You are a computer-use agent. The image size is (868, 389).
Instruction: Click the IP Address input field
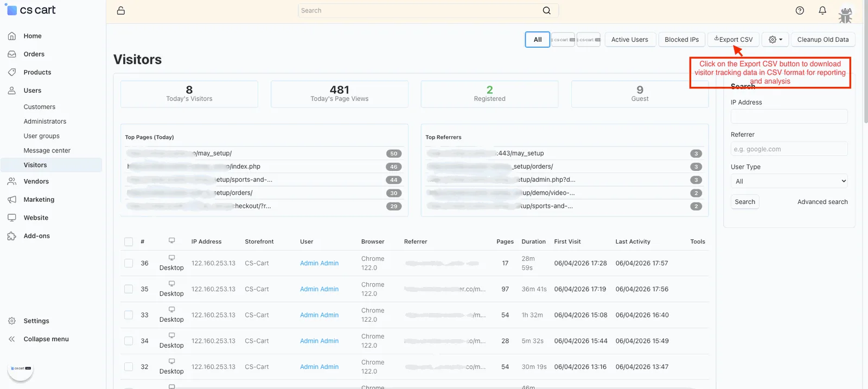789,116
